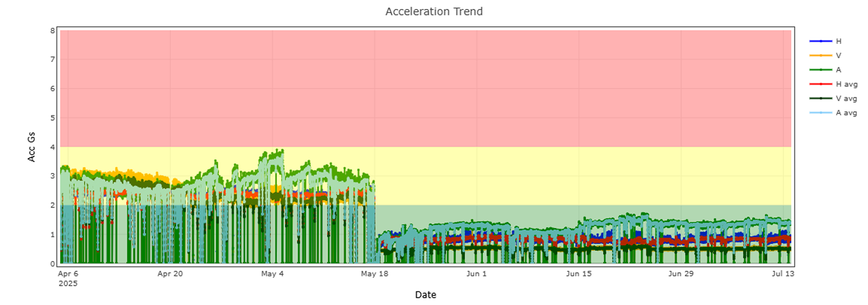Select the May 4 x-axis tick label
The height and width of the screenshot is (305, 868).
(x=272, y=274)
